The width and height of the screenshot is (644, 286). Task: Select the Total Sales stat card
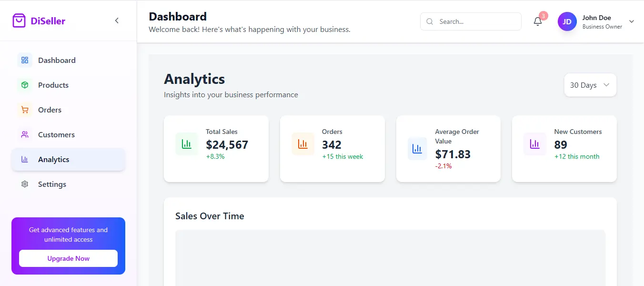(216, 148)
